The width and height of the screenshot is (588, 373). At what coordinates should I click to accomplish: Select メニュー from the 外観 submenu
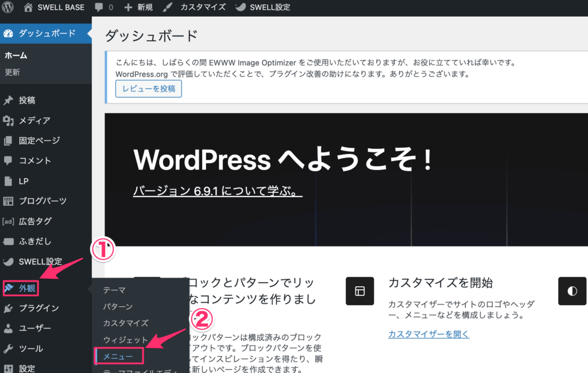[118, 356]
